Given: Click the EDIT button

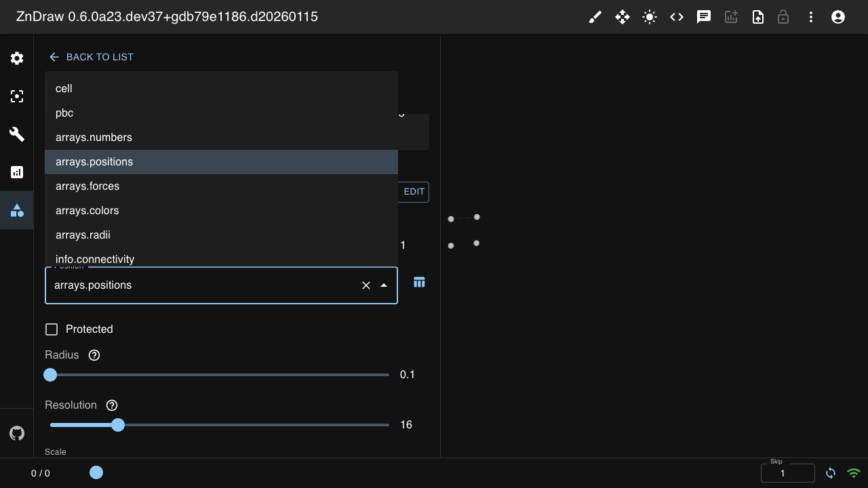Looking at the screenshot, I should pyautogui.click(x=414, y=192).
